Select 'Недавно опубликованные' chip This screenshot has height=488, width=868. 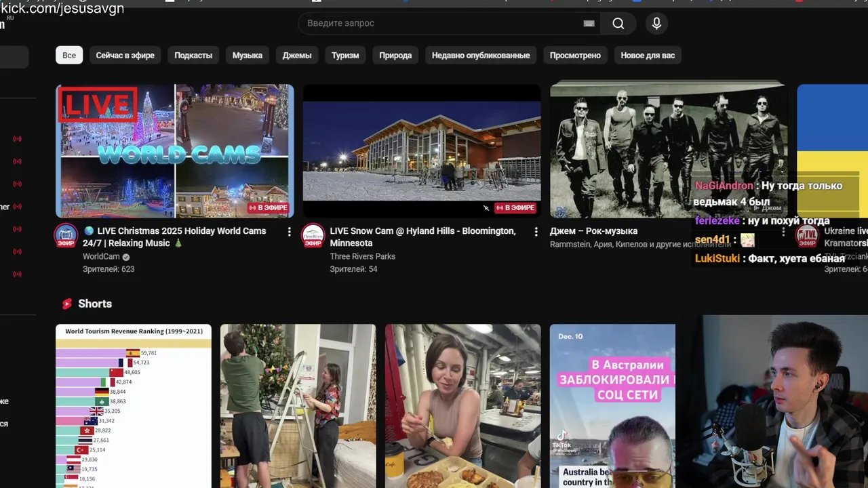481,56
